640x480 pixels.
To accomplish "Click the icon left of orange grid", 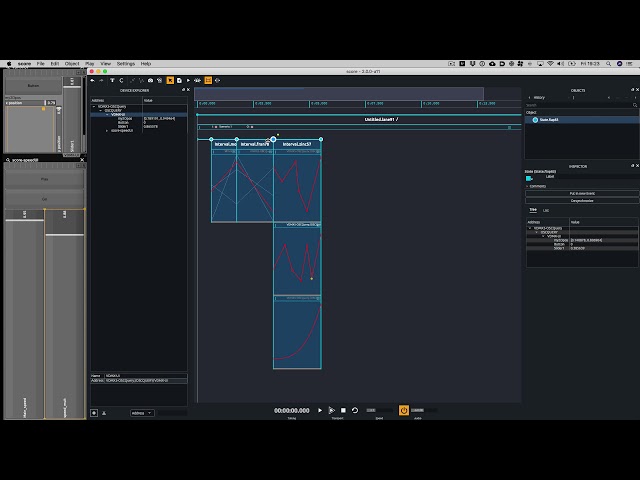I will 198,80.
